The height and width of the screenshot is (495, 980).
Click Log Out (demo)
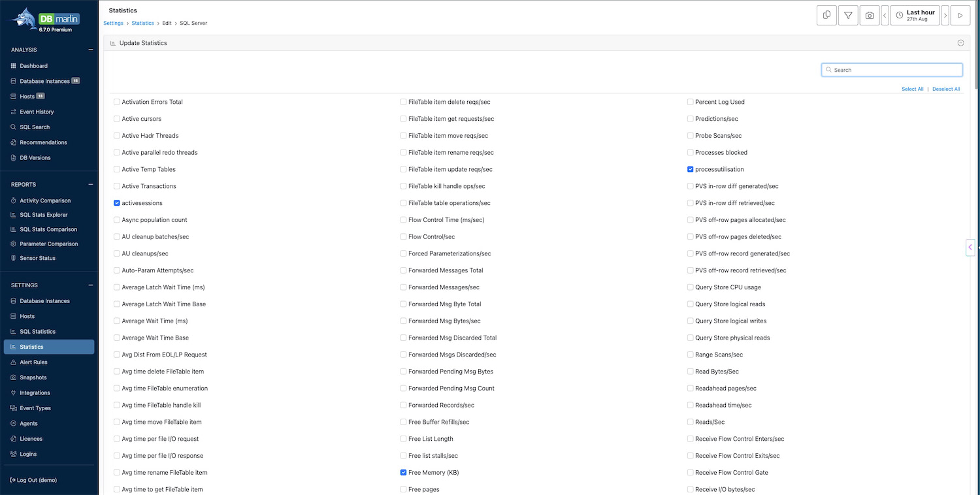(x=34, y=480)
